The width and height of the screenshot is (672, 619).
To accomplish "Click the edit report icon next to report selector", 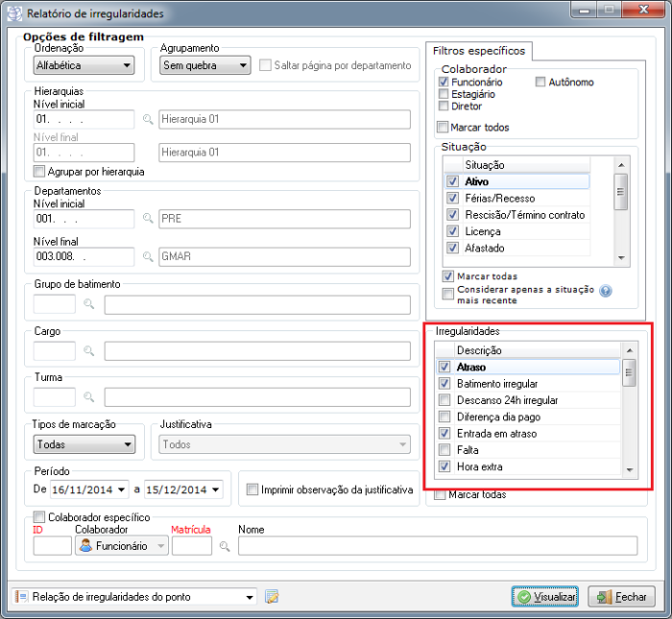I will click(x=272, y=597).
